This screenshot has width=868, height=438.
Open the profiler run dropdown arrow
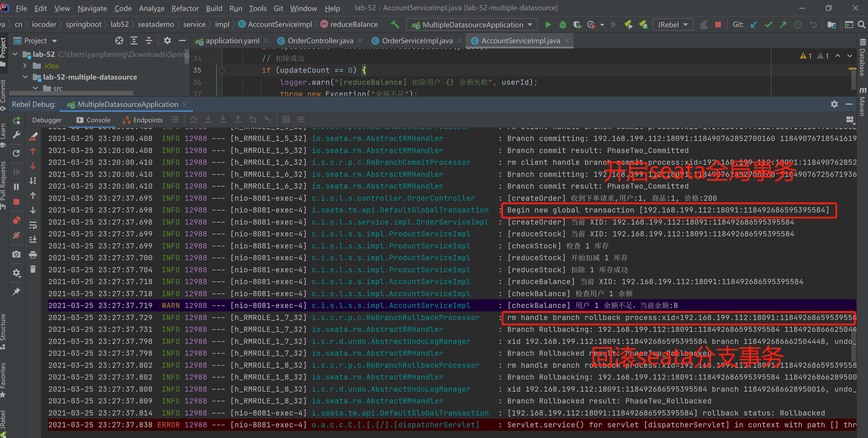click(602, 25)
